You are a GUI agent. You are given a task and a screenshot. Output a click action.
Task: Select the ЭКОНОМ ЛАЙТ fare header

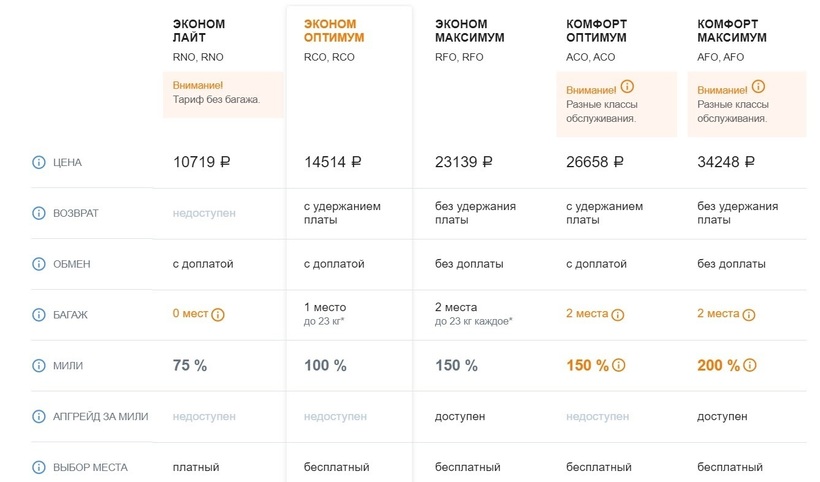(x=199, y=31)
